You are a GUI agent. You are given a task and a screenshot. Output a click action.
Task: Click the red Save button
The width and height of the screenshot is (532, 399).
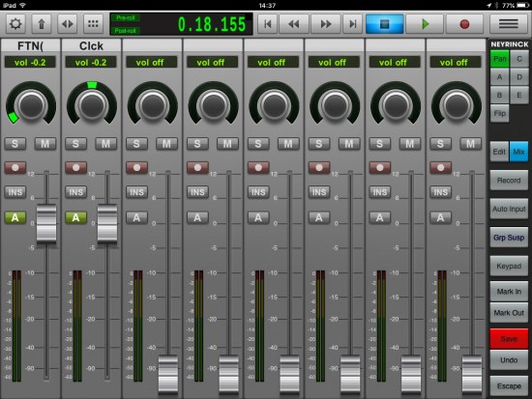tap(509, 338)
